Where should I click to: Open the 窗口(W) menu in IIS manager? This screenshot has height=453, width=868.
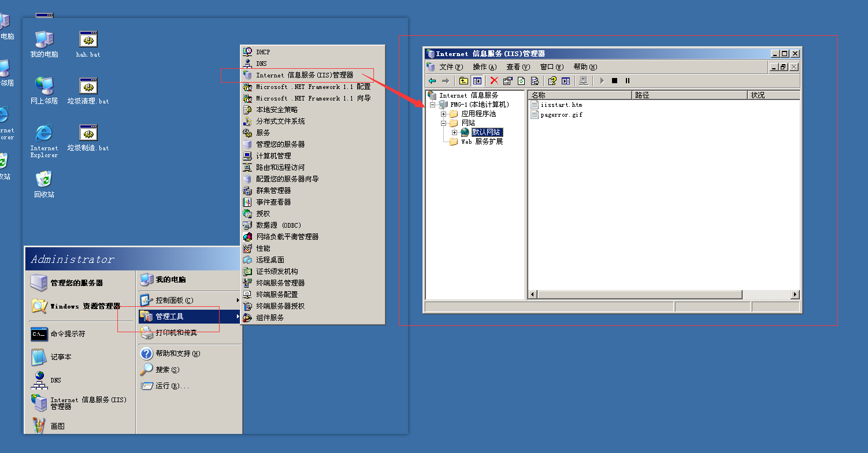click(x=552, y=67)
